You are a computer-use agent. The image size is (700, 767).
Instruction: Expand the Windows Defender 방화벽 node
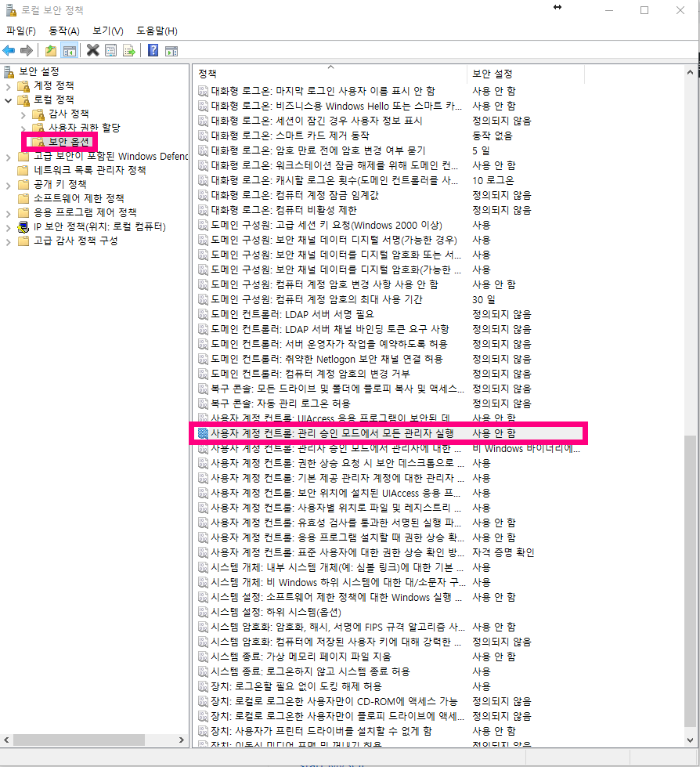click(9, 157)
